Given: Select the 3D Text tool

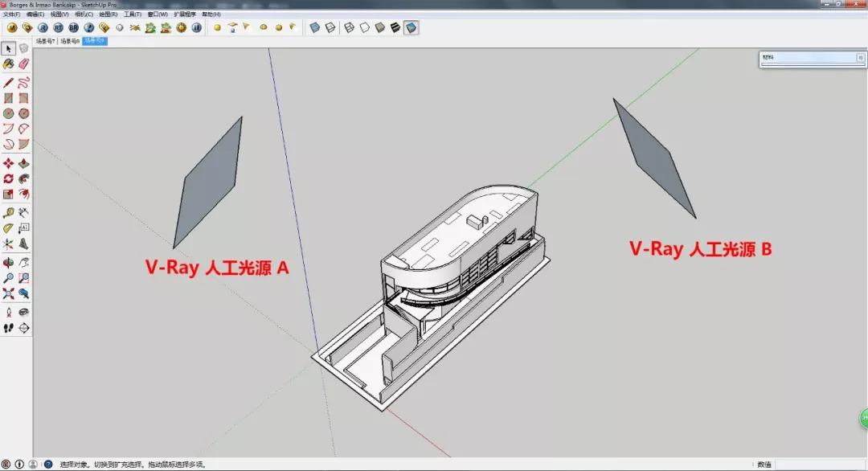Looking at the screenshot, I should click(24, 244).
